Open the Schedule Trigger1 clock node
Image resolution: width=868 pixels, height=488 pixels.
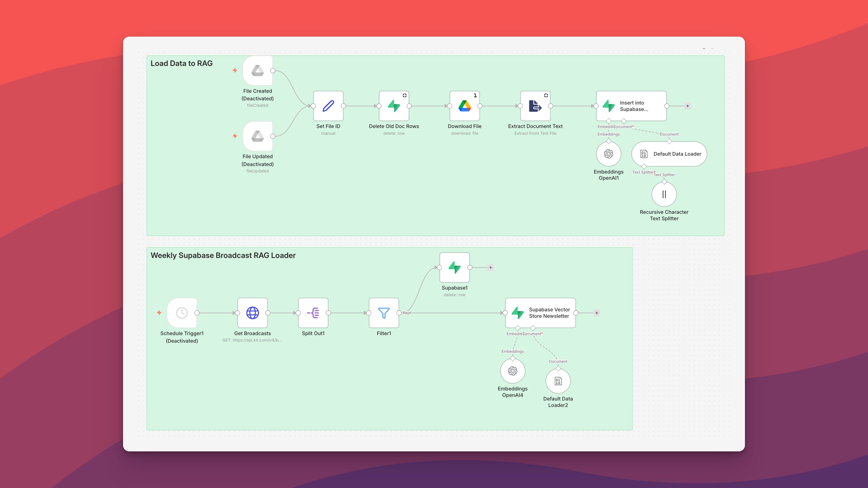pyautogui.click(x=182, y=313)
